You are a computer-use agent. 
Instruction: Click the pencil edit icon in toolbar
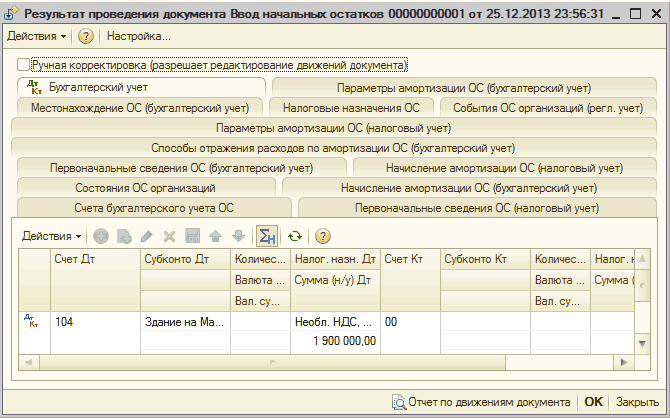click(147, 236)
